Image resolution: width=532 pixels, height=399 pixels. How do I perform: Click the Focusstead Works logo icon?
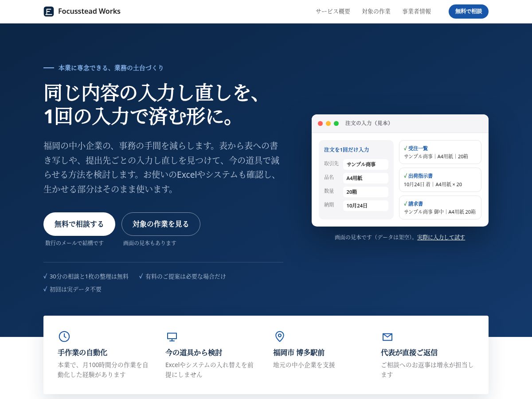(x=49, y=12)
